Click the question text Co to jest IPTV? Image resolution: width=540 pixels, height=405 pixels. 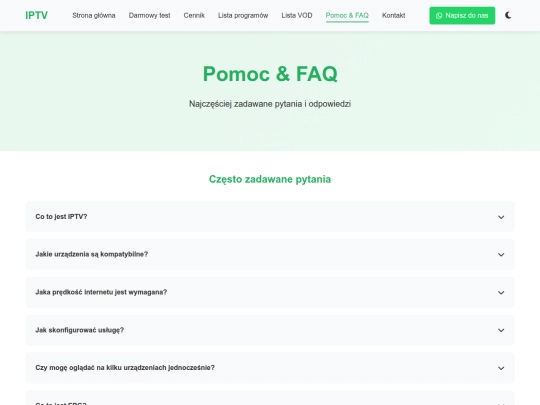(x=61, y=217)
